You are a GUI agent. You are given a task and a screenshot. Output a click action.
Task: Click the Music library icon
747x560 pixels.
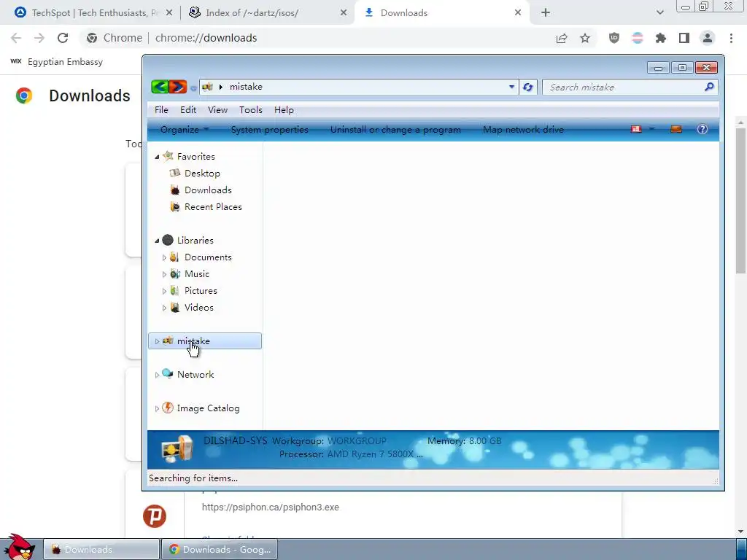click(175, 274)
